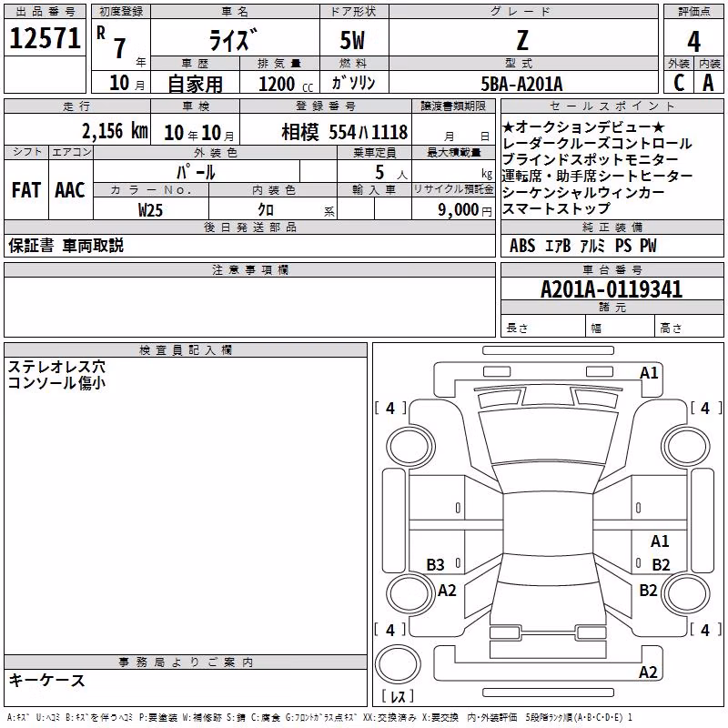Select fuel type ガソリン
Viewport: 728px width, 728px height.
point(353,83)
